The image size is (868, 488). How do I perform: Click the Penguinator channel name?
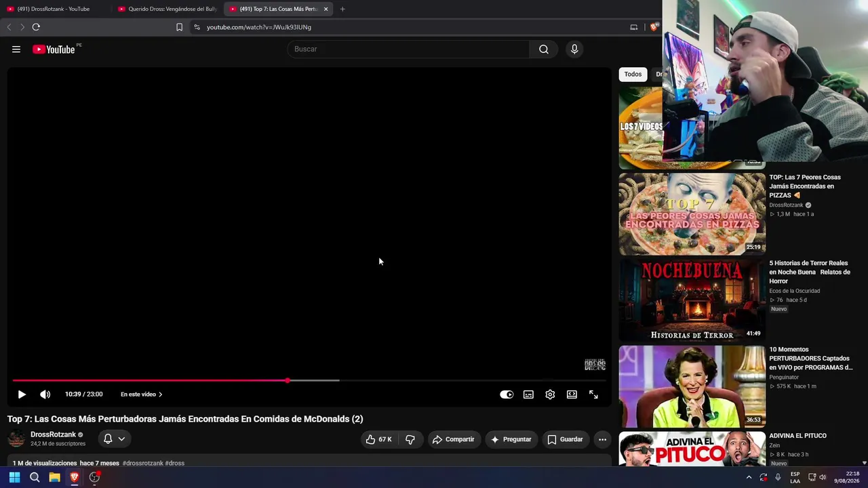784,377
